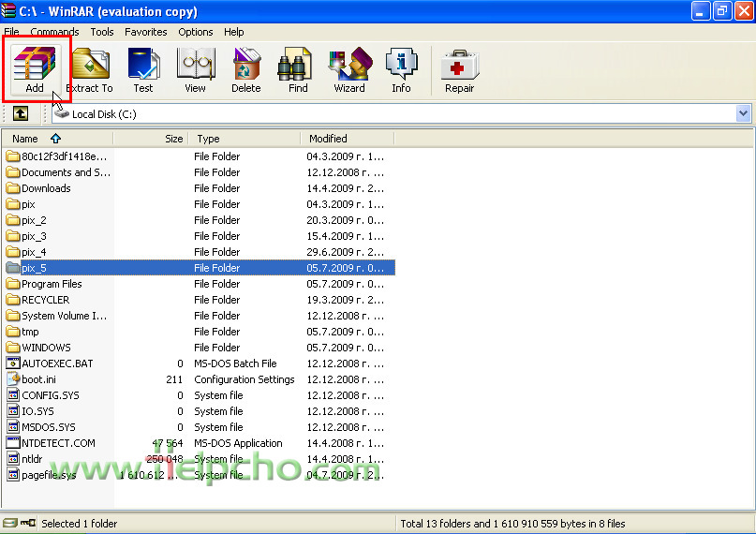
Task: Click the MS-DOS Application type cell
Action: click(x=238, y=443)
